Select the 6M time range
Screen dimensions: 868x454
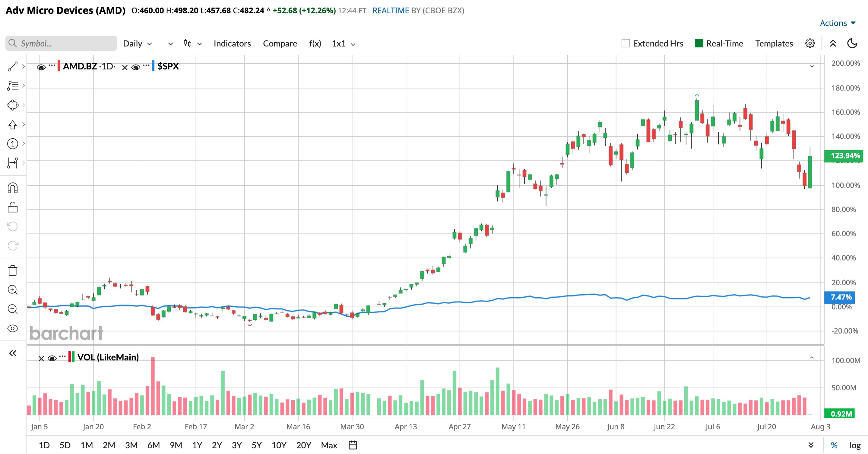click(x=153, y=445)
